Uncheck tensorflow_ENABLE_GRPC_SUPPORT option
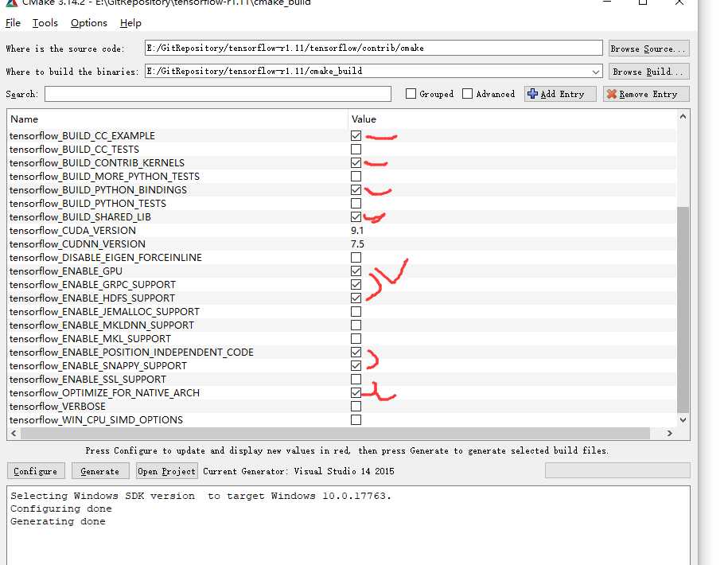This screenshot has width=728, height=565. (356, 284)
